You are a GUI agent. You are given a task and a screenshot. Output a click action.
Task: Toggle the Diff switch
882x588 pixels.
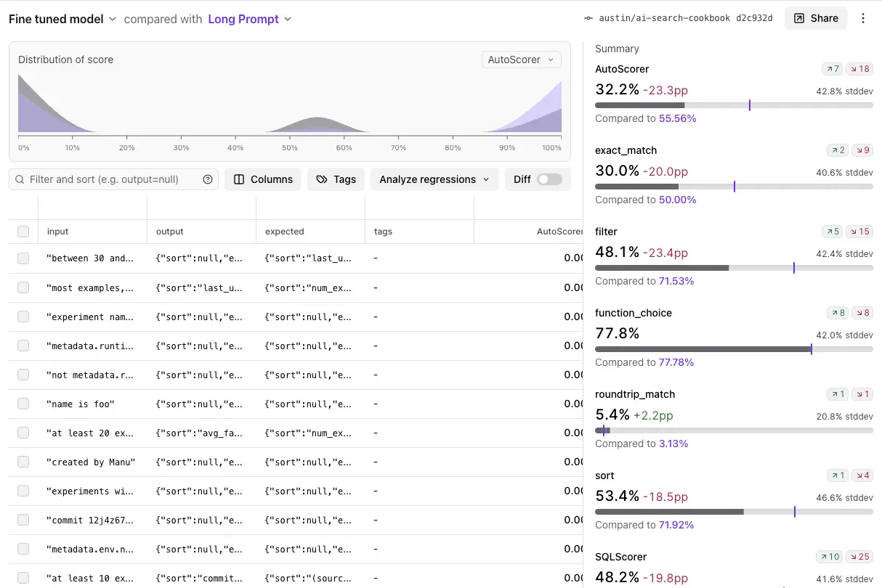tap(549, 179)
